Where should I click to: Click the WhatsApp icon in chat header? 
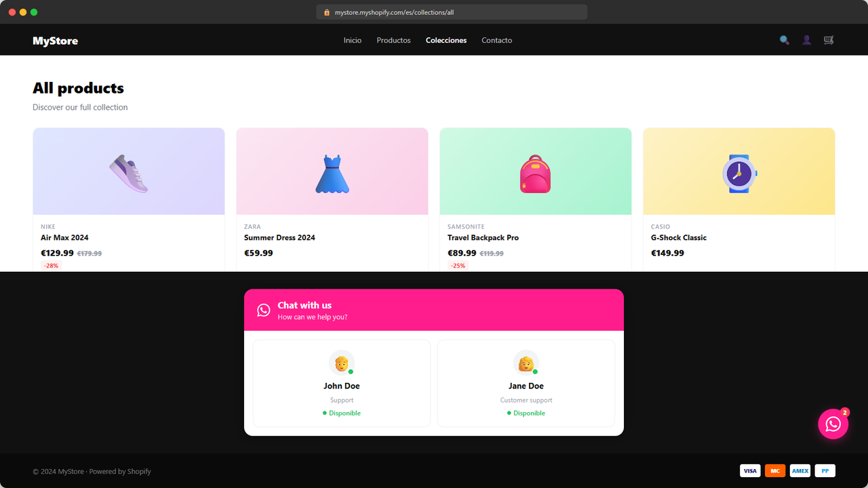pyautogui.click(x=264, y=310)
